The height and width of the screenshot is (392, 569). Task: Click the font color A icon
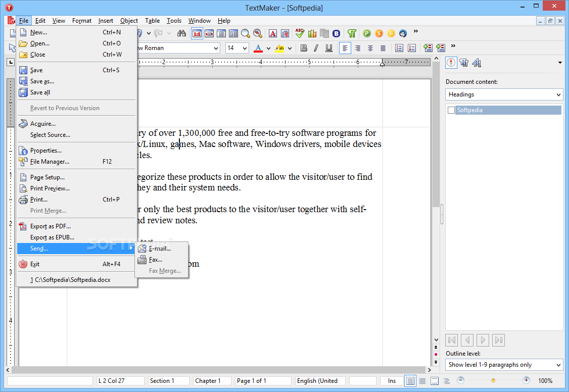(x=258, y=48)
